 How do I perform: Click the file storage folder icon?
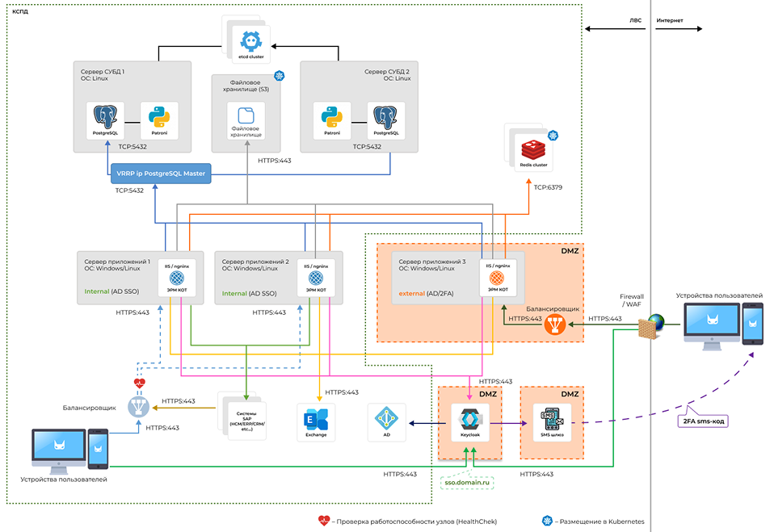[x=246, y=115]
